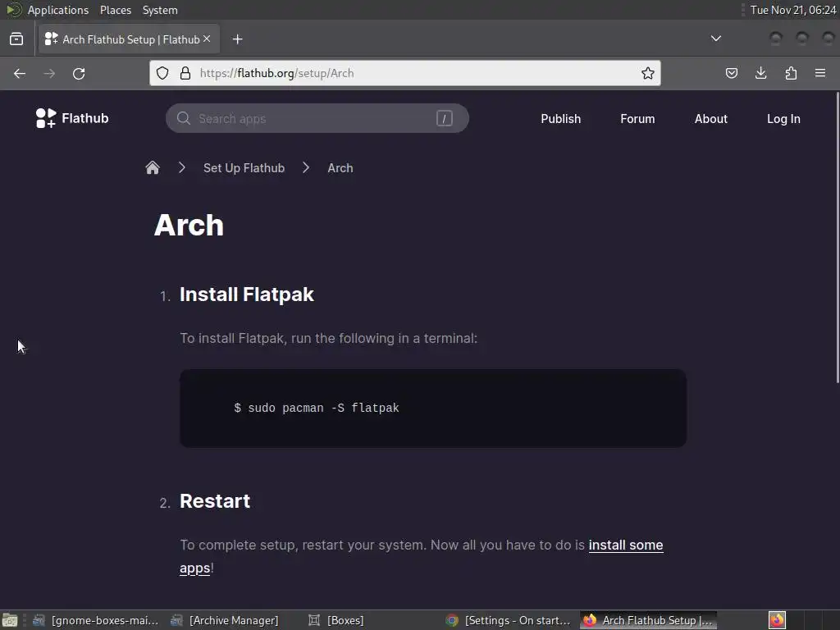
Task: Switch to gnome-boxes-mai... taskbar window
Action: (95, 620)
